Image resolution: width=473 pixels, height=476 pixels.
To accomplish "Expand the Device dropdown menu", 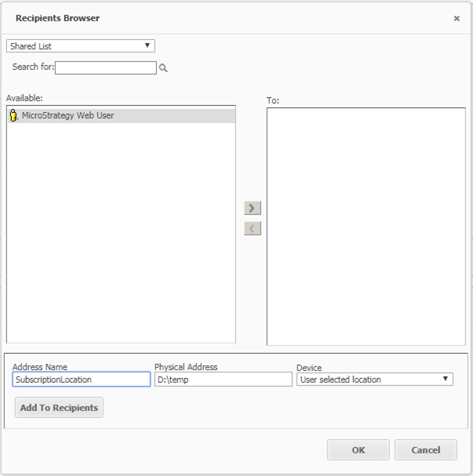I will (x=374, y=380).
